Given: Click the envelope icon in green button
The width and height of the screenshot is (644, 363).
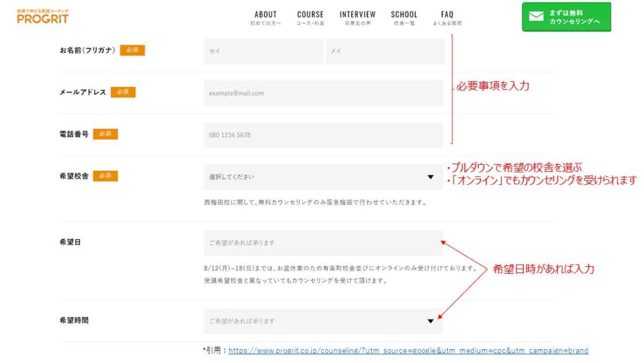Looking at the screenshot, I should tap(536, 17).
